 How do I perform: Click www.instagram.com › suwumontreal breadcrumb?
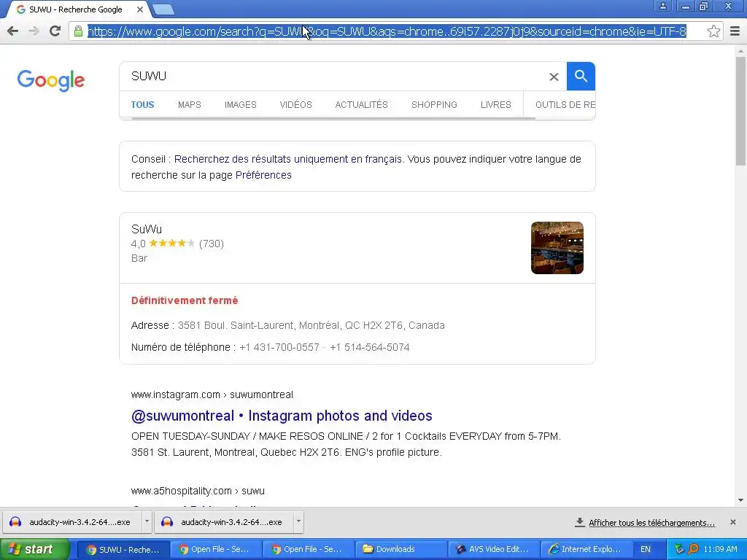click(212, 394)
